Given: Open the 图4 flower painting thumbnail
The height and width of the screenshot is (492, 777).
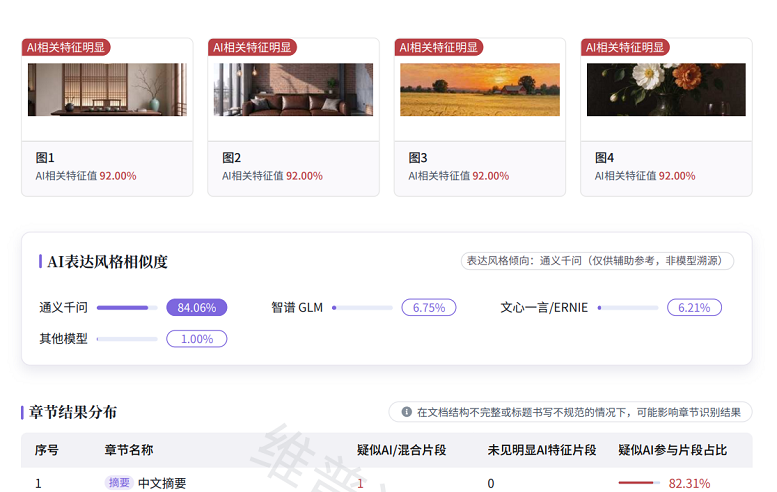Looking at the screenshot, I should (666, 90).
